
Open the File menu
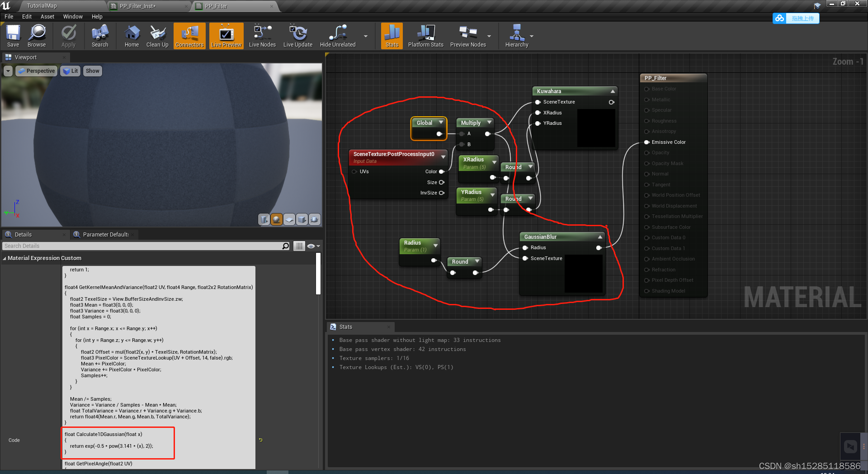point(9,17)
